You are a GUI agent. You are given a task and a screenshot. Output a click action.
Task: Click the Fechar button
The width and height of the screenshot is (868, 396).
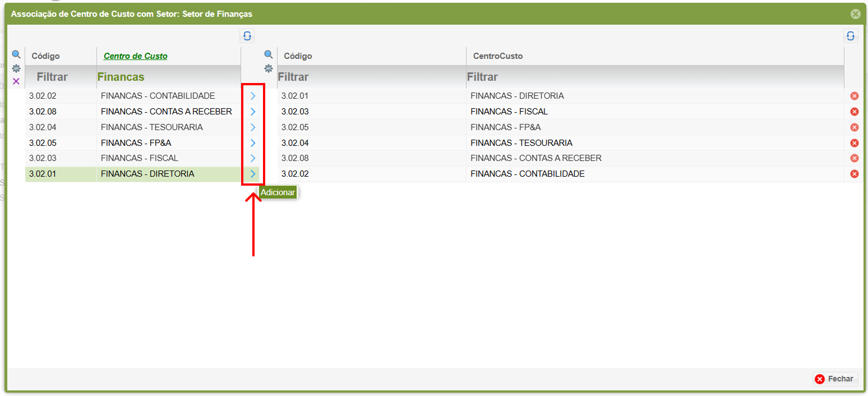(x=835, y=379)
